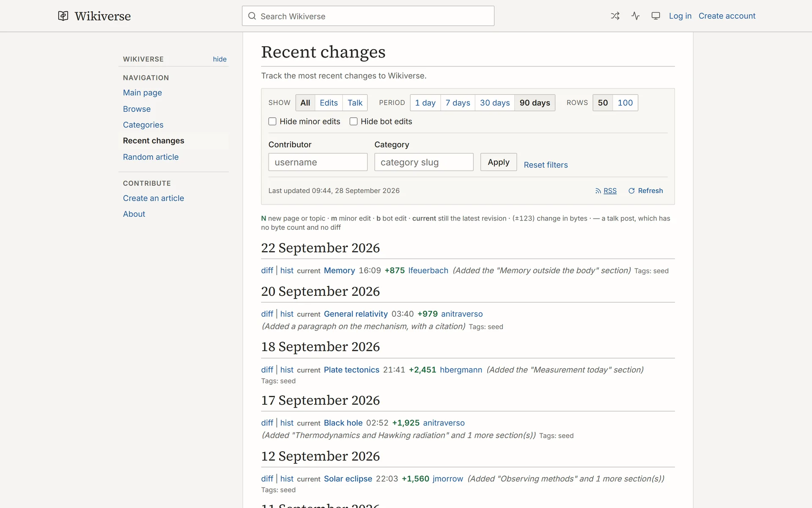This screenshot has height=508, width=812.
Task: Open random article via shuffle icon
Action: [x=615, y=16]
